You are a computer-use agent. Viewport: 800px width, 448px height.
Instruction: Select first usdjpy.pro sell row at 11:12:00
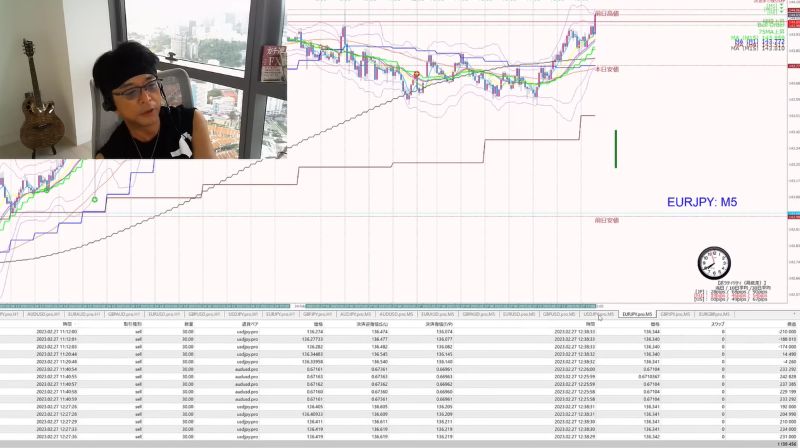pos(400,332)
